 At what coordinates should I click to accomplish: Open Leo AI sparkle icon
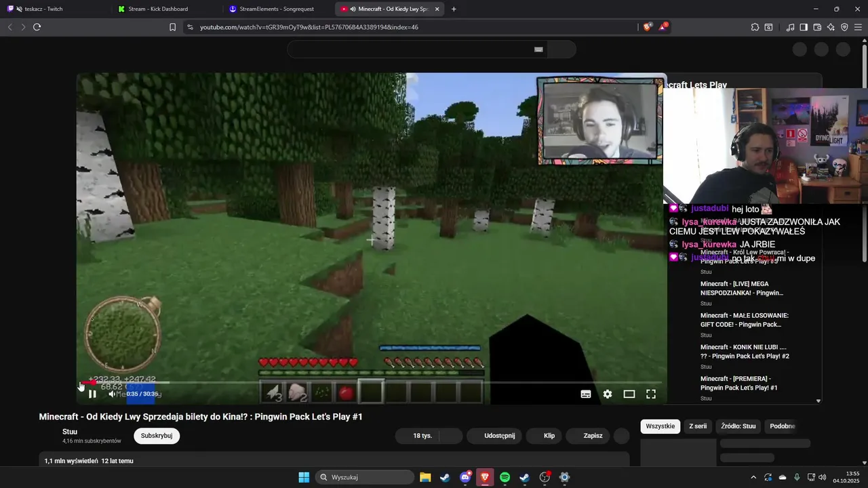pyautogui.click(x=831, y=27)
